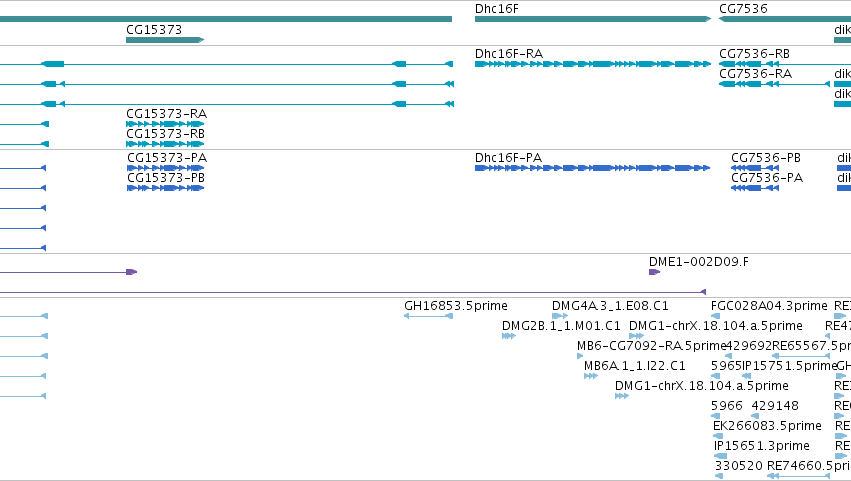This screenshot has height=481, width=851.
Task: Click the Dhc16F-PA protein label
Action: point(508,158)
